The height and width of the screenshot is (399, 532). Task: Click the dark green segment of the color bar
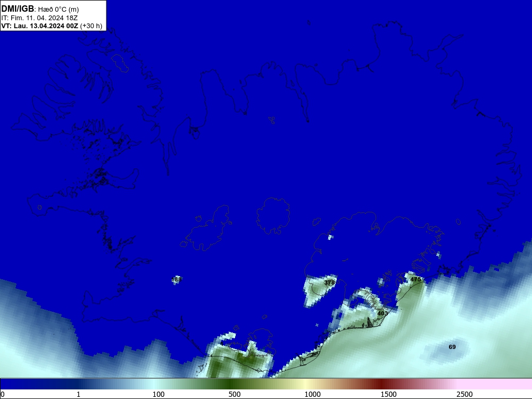point(231,384)
